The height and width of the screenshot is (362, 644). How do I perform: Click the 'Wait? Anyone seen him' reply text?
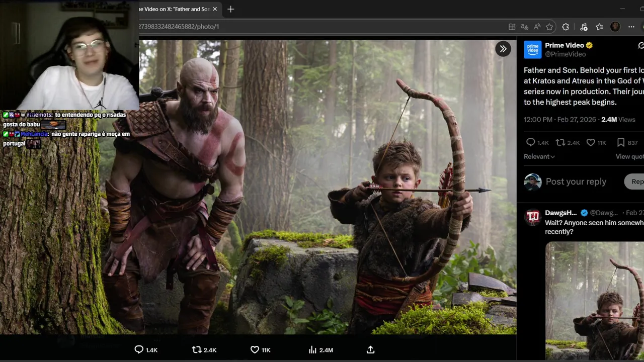[x=594, y=227]
